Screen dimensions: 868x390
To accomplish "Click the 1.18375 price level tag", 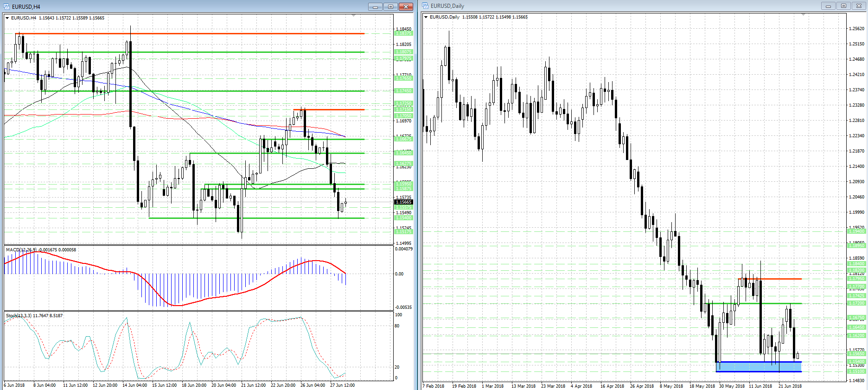I will click(403, 33).
